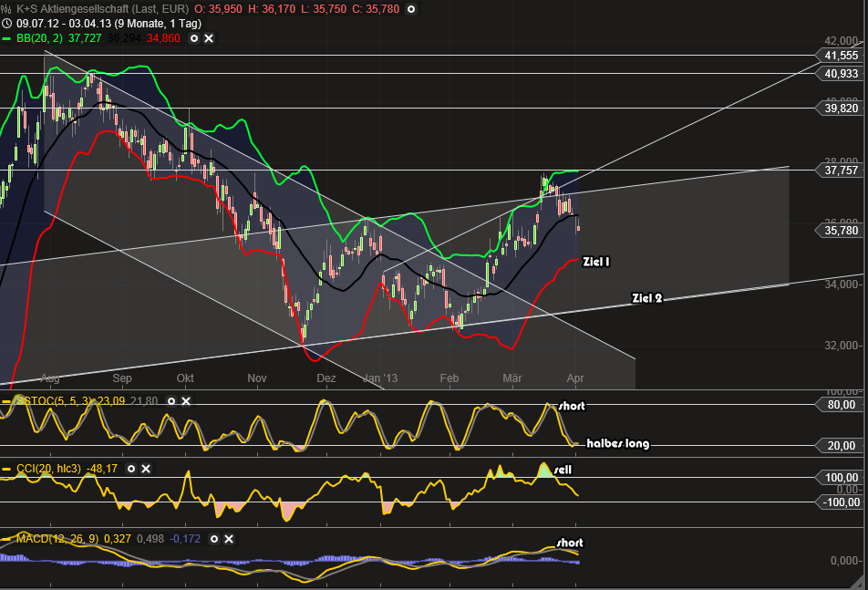Click the halber long annotation text
Screen dimensions: 868x590
(x=618, y=443)
